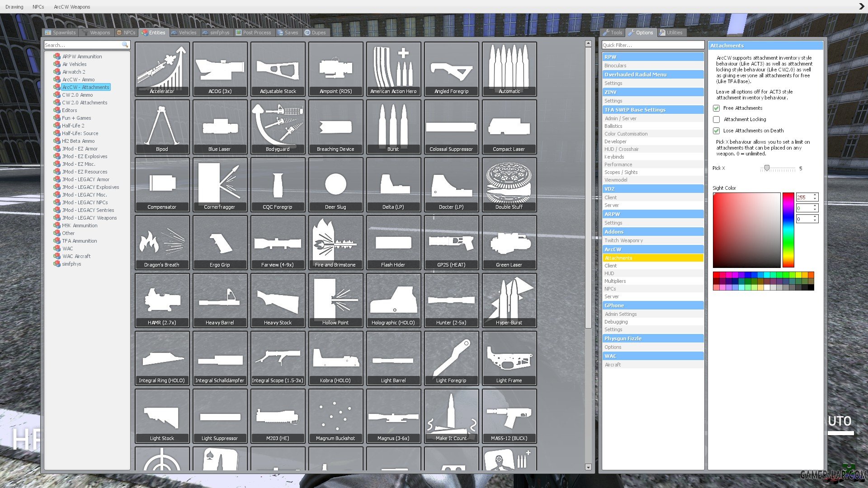Image resolution: width=868 pixels, height=488 pixels.
Task: Click the search magnifier icon in spawnlist
Action: [x=125, y=45]
